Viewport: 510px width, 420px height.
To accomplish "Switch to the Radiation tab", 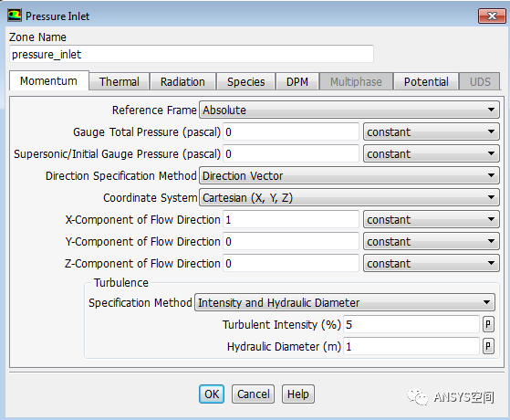I will pyautogui.click(x=182, y=81).
